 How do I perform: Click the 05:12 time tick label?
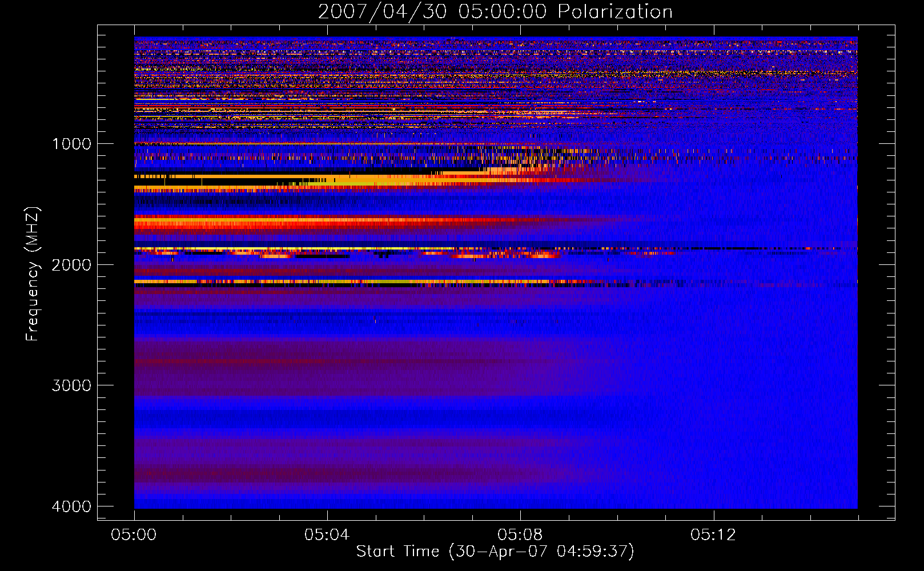coord(713,535)
